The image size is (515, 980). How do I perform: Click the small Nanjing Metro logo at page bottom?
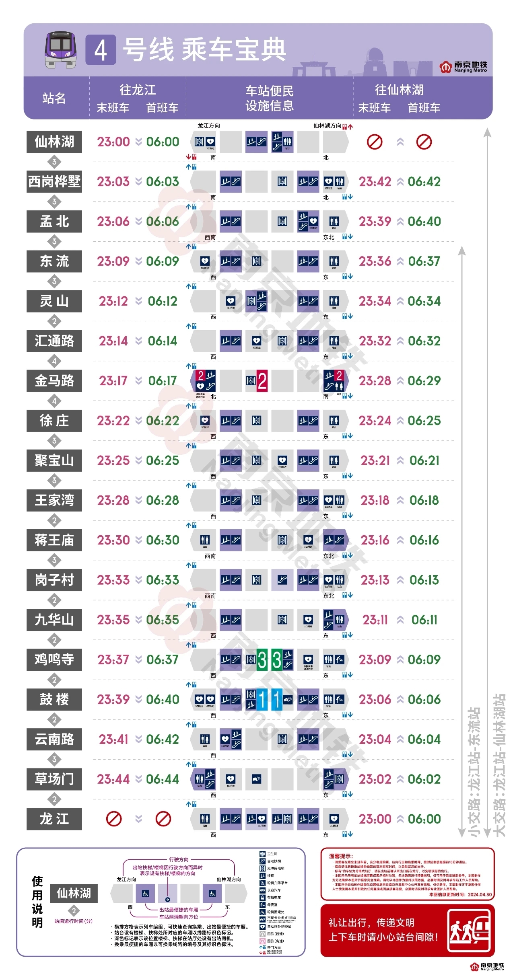(x=487, y=967)
